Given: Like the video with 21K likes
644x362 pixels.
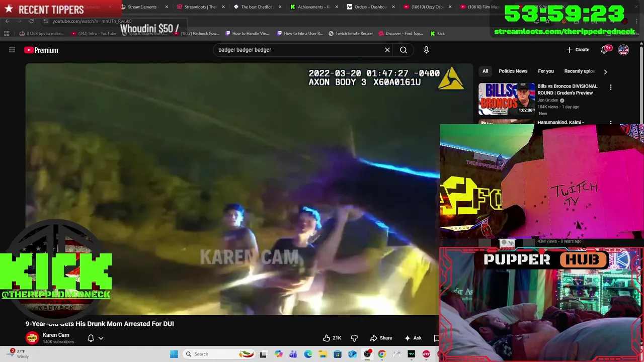Looking at the screenshot, I should 332,338.
